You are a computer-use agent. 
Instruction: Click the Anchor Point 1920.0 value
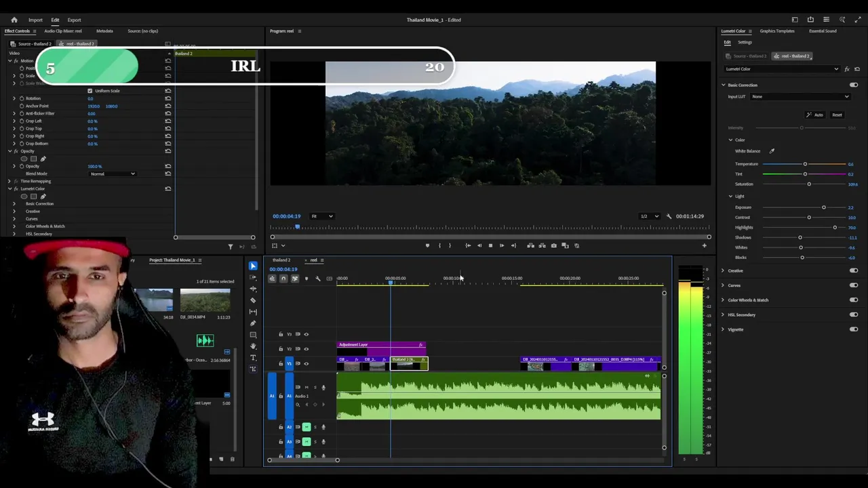point(94,106)
